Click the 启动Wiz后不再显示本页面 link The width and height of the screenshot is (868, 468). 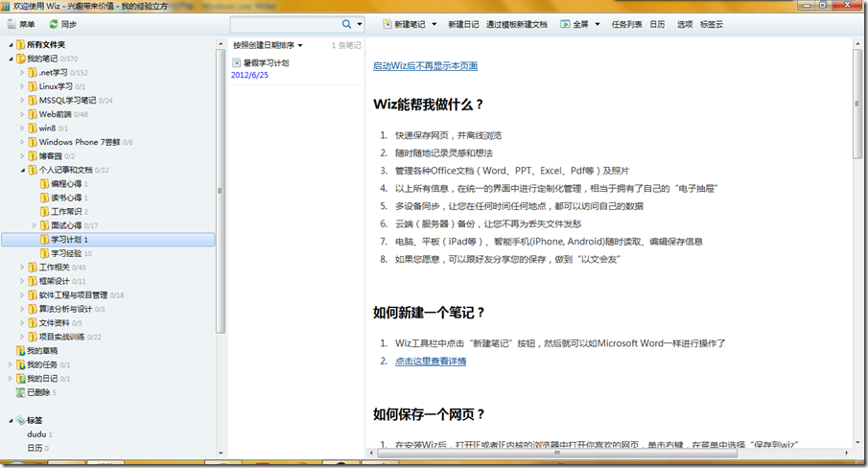425,66
